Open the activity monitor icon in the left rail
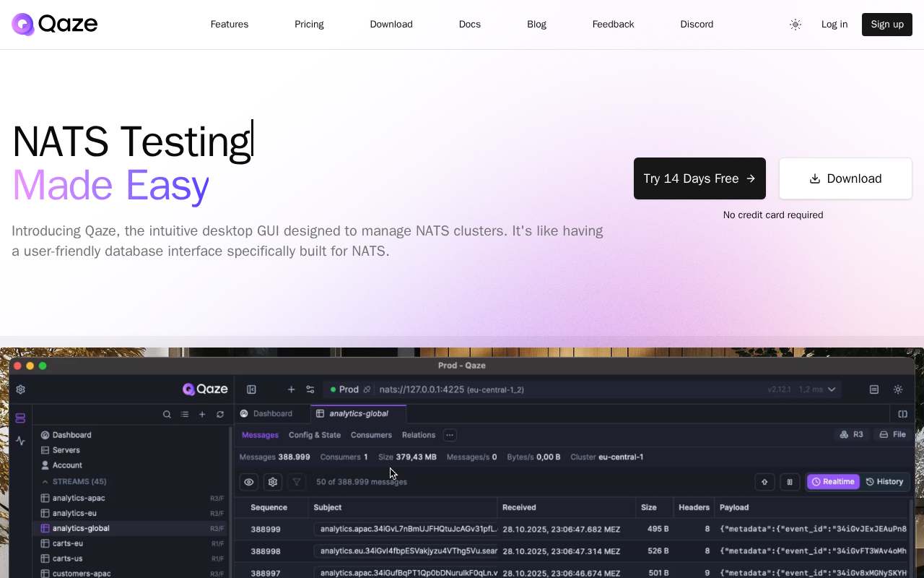This screenshot has height=578, width=924. [x=20, y=441]
